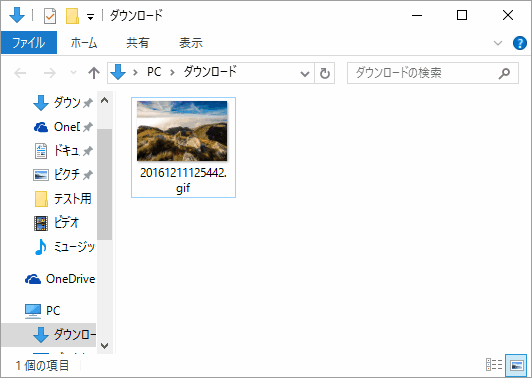This screenshot has width=532, height=378.
Task: Switch to the ホーム ribbon tab
Action: click(x=84, y=43)
